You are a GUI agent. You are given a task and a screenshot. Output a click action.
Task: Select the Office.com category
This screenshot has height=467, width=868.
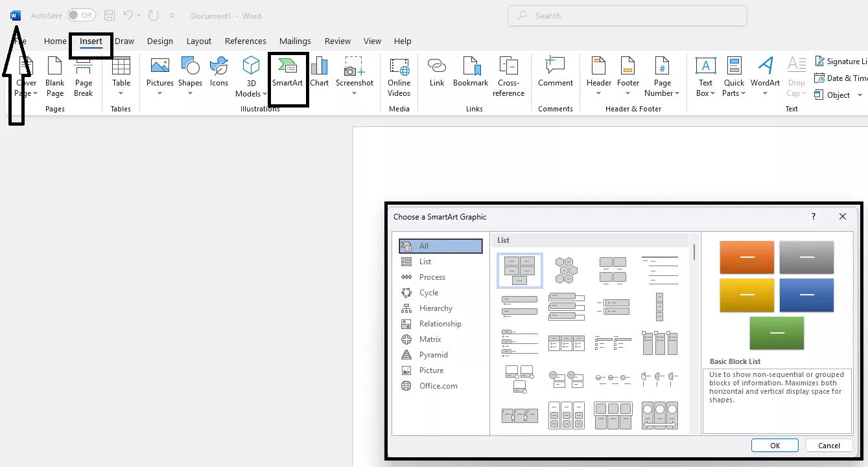(441, 386)
